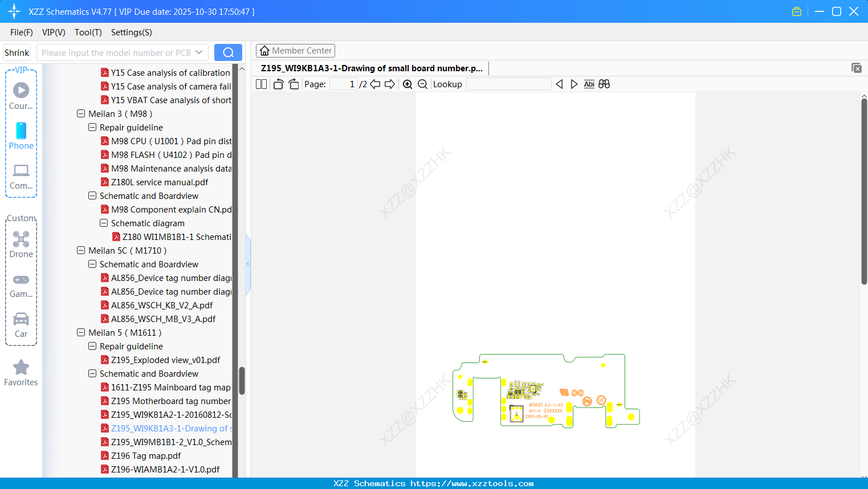Rotate the PDF page clockwise
The image size is (868, 489).
294,84
